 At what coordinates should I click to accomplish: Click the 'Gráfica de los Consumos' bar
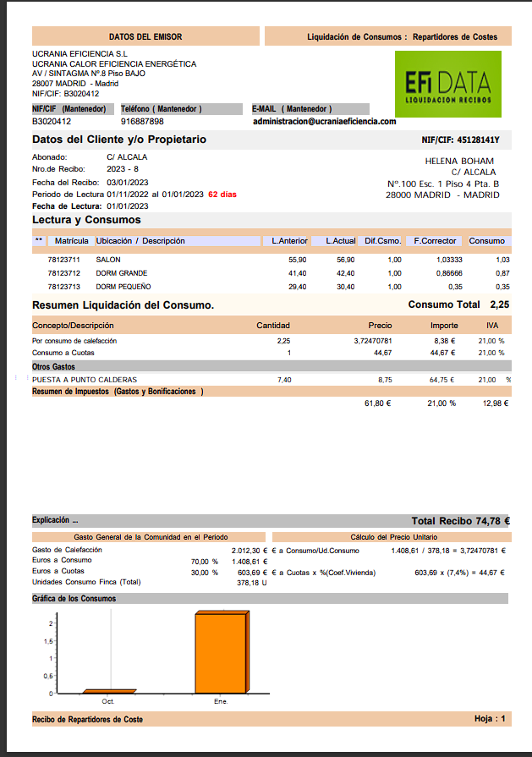click(x=271, y=599)
